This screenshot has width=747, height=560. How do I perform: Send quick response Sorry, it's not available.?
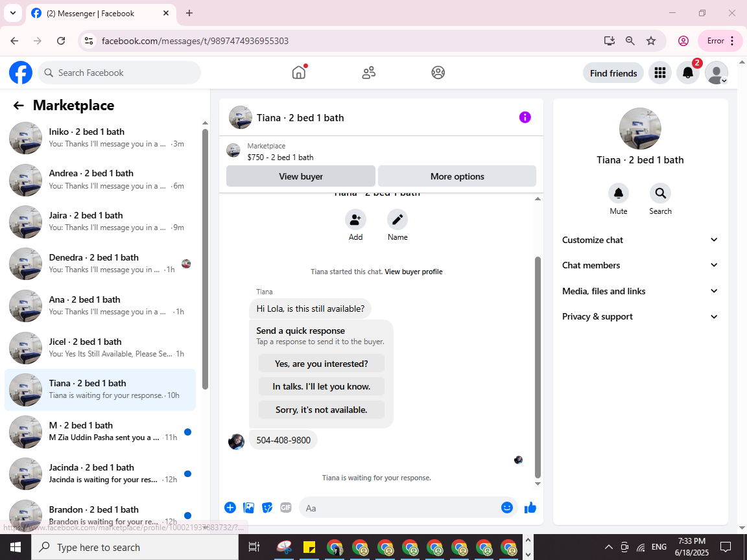coord(322,410)
